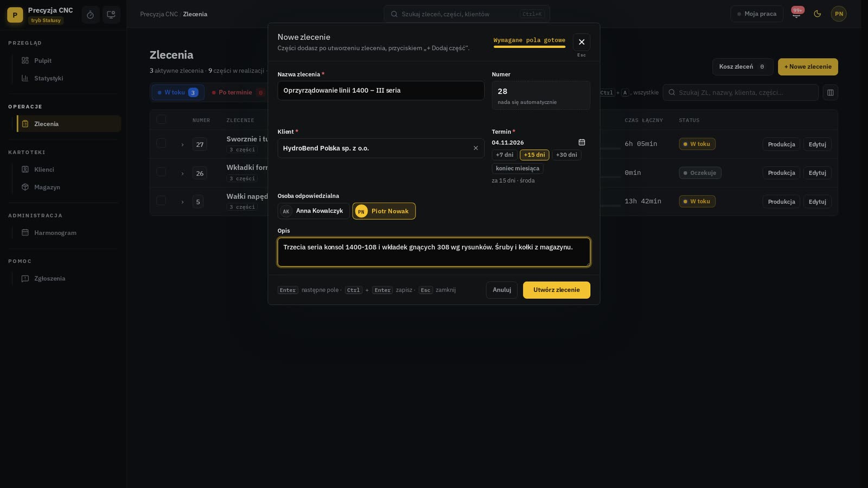868x488 pixels.
Task: Open the monitor display icon in header
Action: coord(111,15)
